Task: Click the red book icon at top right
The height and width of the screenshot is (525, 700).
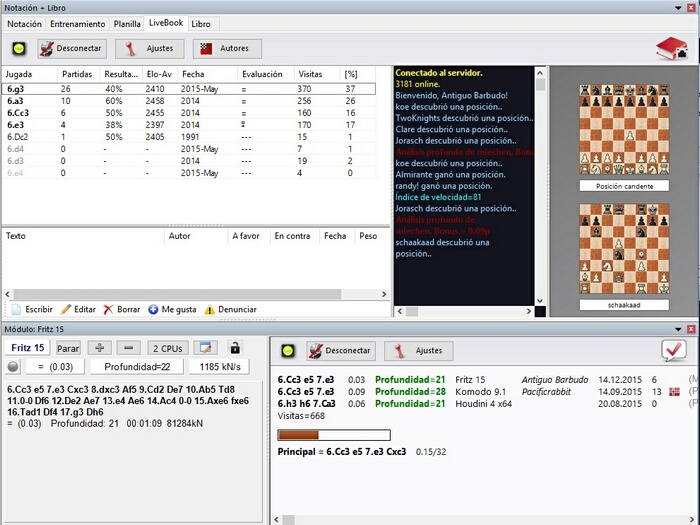Action: 671,48
